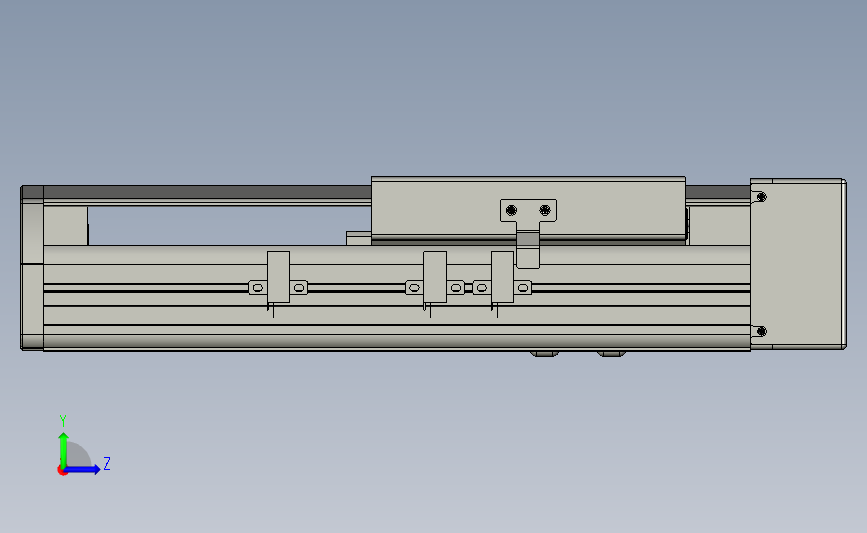Select the motor housing at the right end
The width and height of the screenshot is (867, 533).
798,264
